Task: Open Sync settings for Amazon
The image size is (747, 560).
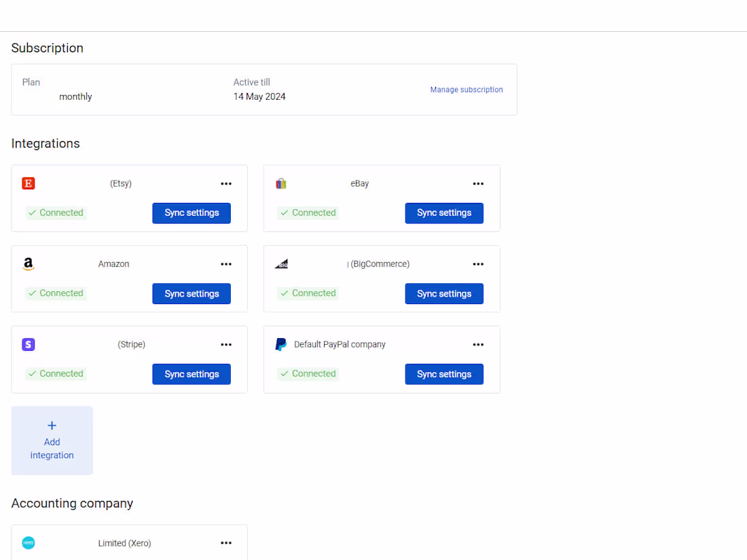Action: click(x=191, y=293)
